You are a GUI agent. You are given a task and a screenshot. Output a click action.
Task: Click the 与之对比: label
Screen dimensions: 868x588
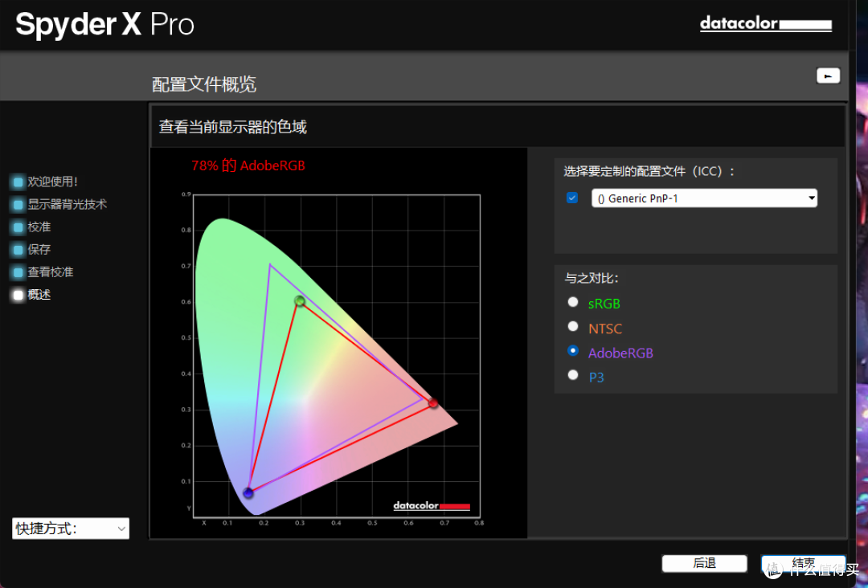click(x=592, y=278)
